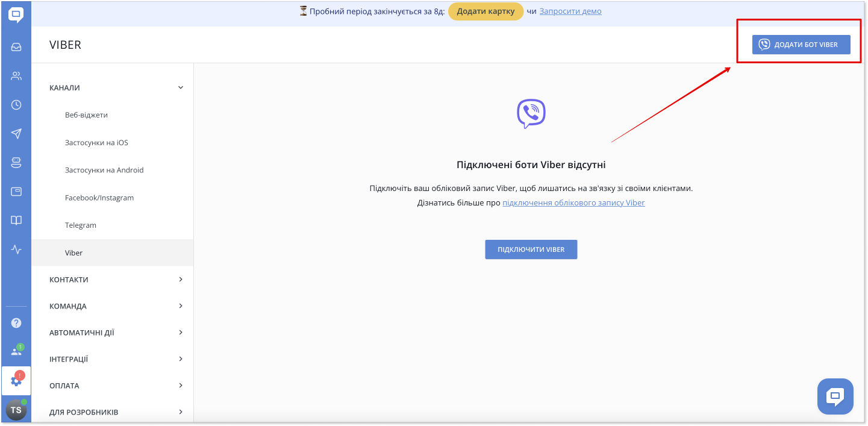
Task: Click the large Viber logo icon
Action: click(x=531, y=114)
